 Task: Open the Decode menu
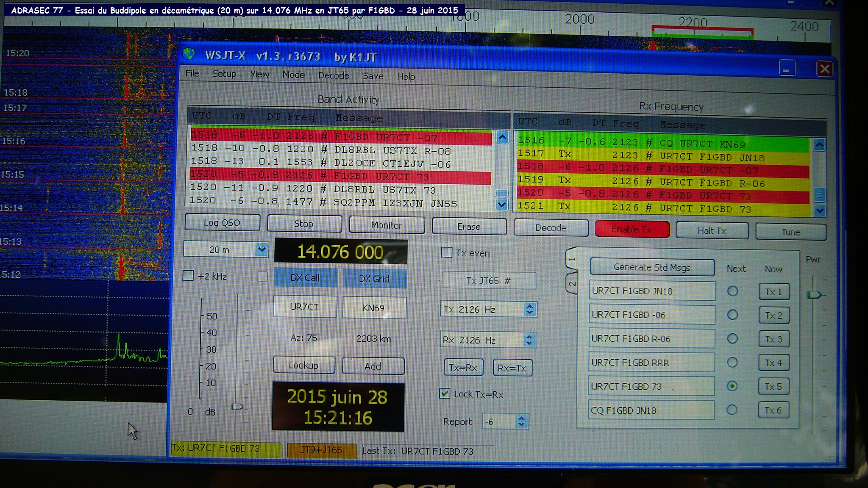click(x=334, y=75)
